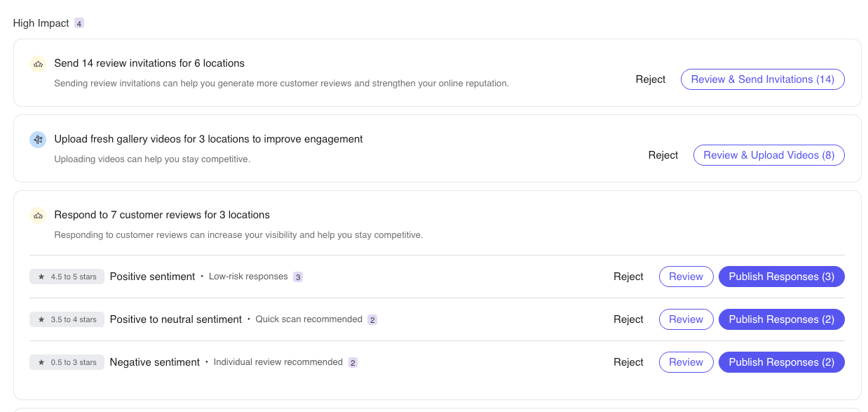Click the star icon beside 'Respond to 7 customer reviews'

38,215
